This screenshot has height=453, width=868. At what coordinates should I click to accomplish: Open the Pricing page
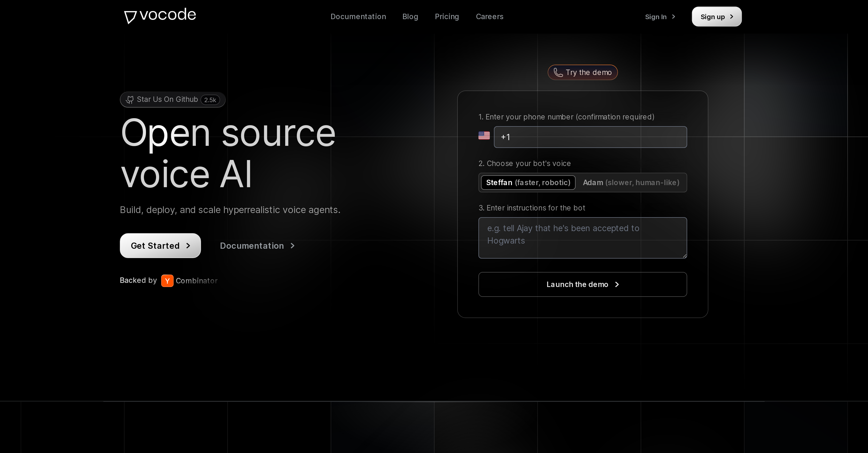coord(447,17)
